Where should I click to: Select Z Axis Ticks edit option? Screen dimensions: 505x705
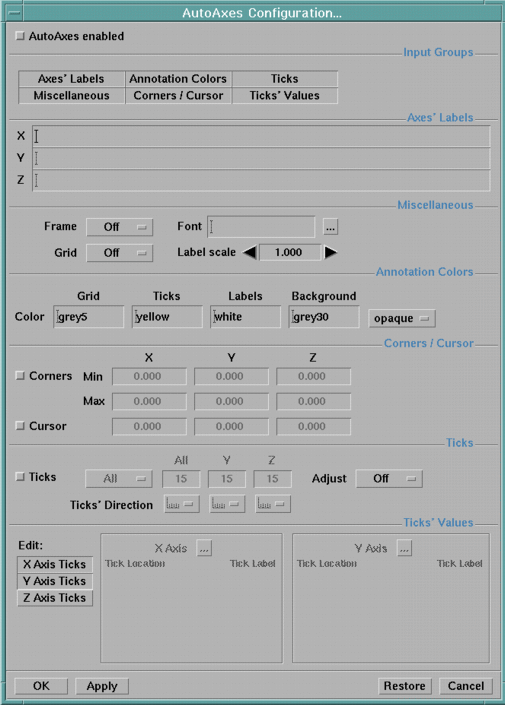click(55, 598)
